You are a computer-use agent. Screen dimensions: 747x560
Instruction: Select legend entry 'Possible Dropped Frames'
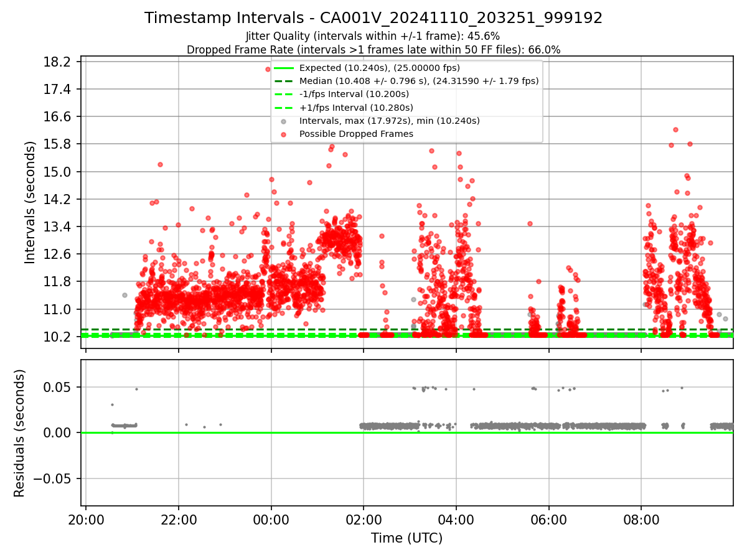pyautogui.click(x=356, y=134)
